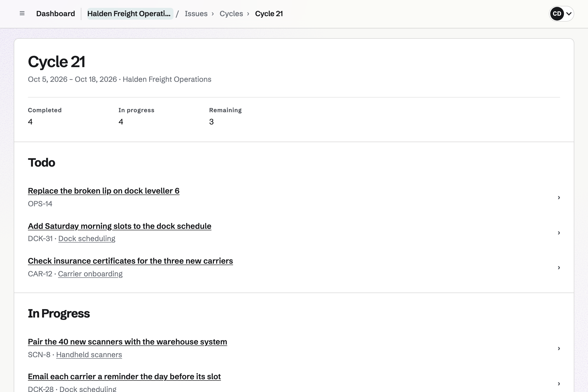Click the chevron arrow on the OPS-14 row
The image size is (588, 392).
point(559,197)
